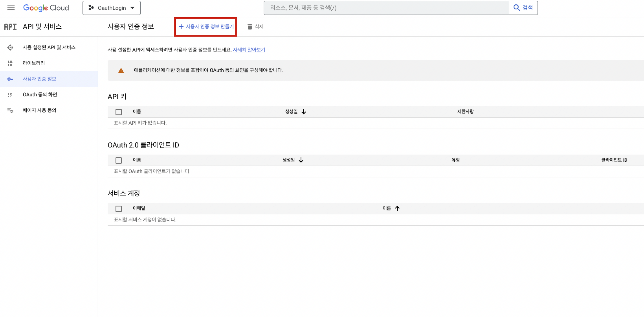Open the hamburger navigation menu
Image resolution: width=644 pixels, height=317 pixels.
[11, 8]
